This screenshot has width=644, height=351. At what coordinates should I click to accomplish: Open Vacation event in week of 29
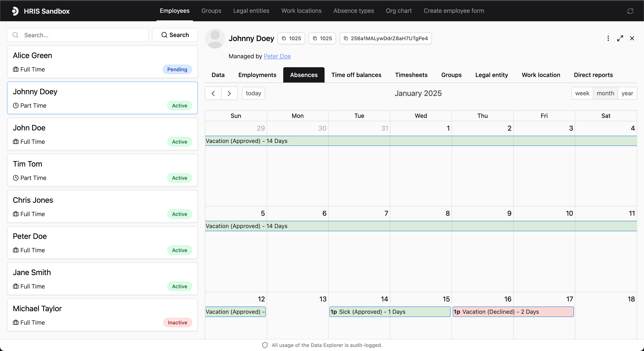pos(421,141)
